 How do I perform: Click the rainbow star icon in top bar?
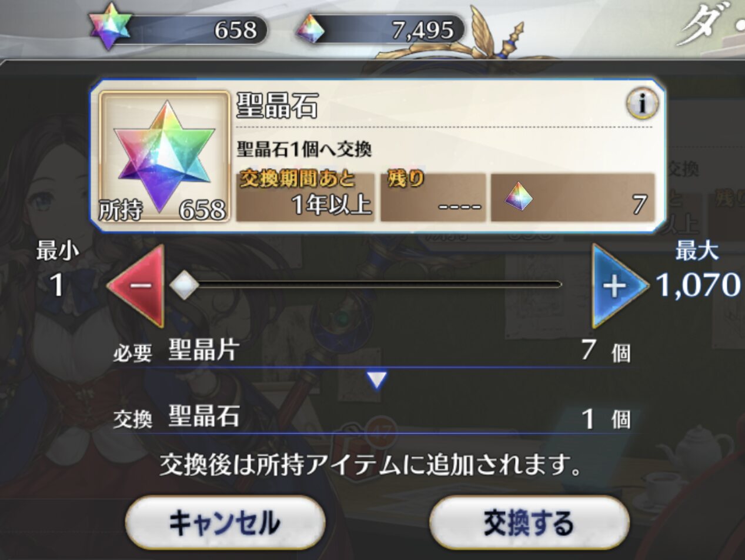[x=111, y=27]
